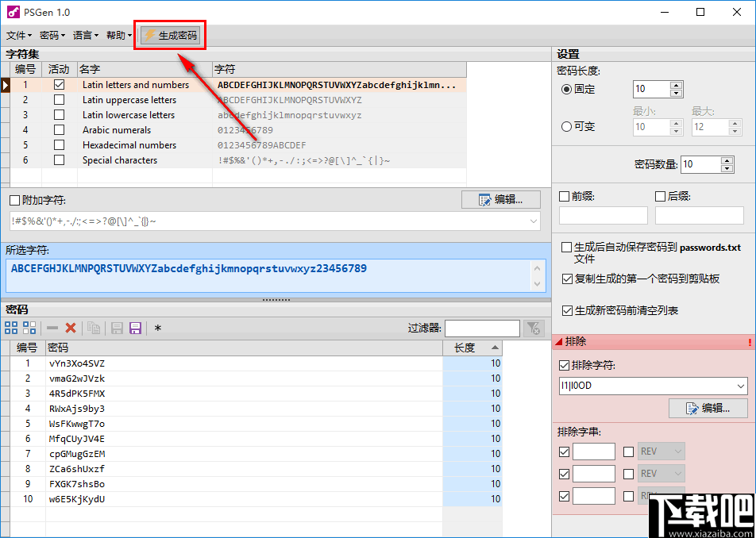
Task: Click the prefix text input field
Action: click(604, 215)
